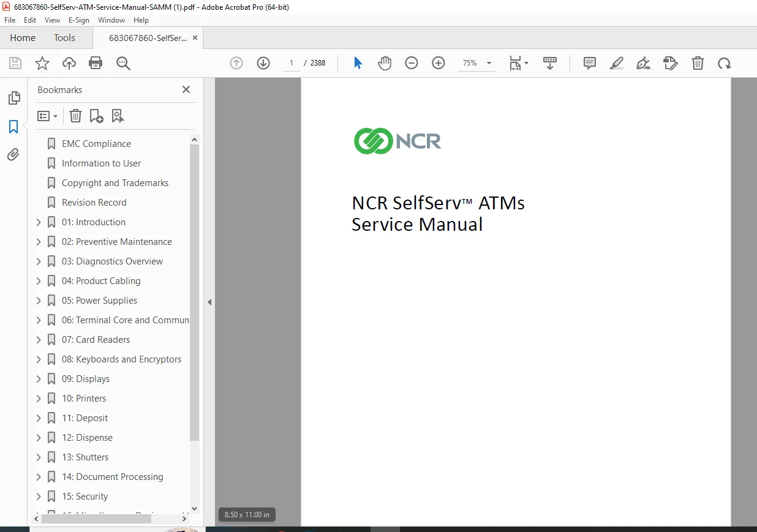
Task: Select the Highlight text tool
Action: point(617,63)
